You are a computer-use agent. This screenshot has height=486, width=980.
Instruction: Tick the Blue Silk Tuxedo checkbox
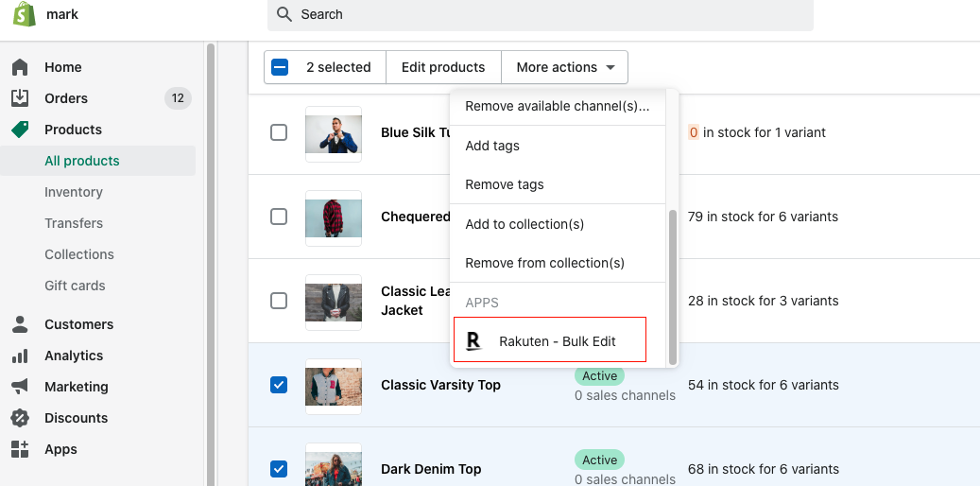click(279, 132)
